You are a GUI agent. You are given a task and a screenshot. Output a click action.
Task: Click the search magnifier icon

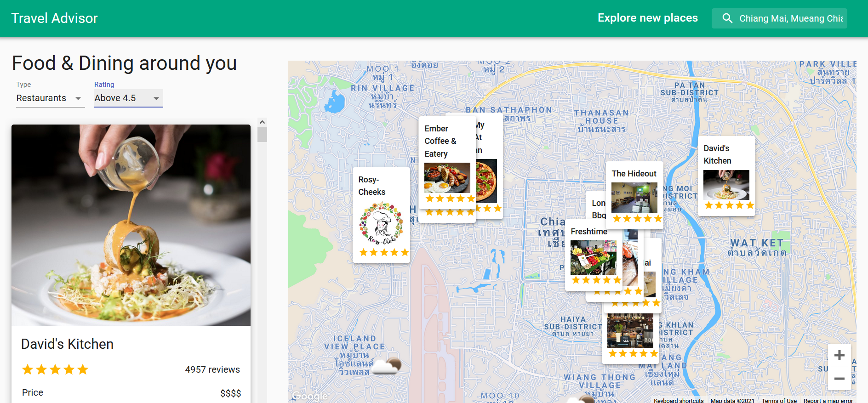click(x=727, y=18)
